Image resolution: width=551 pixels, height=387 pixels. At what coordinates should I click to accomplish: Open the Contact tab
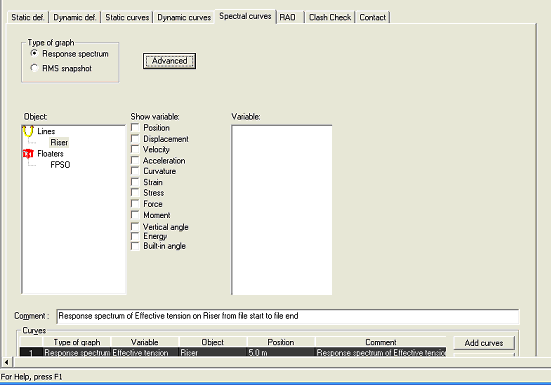373,17
